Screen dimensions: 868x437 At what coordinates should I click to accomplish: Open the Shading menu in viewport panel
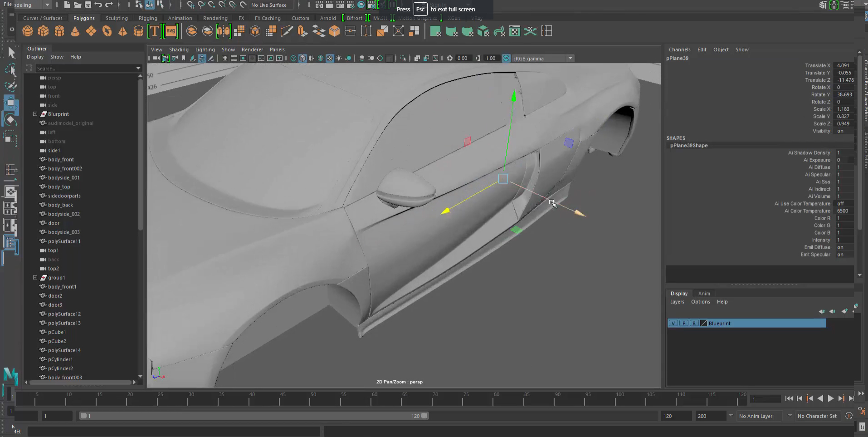point(179,49)
